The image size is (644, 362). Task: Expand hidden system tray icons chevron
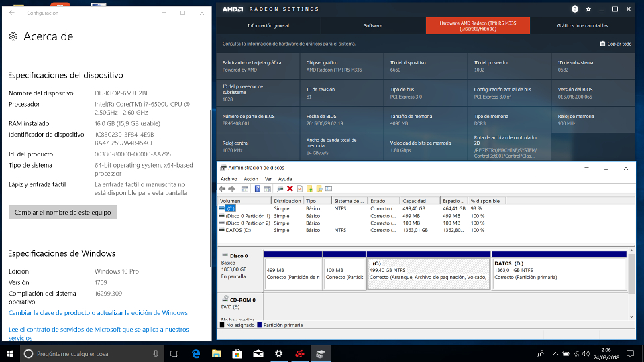pyautogui.click(x=555, y=353)
